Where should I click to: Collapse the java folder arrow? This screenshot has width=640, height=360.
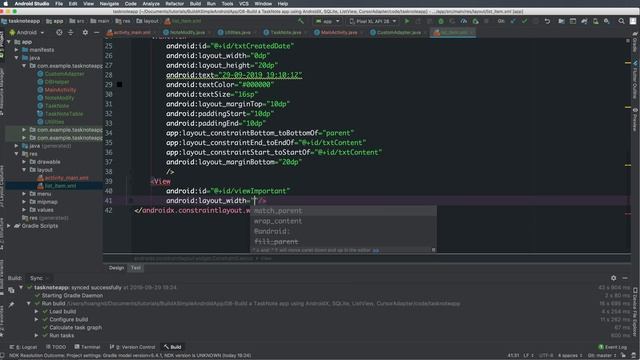click(17, 58)
